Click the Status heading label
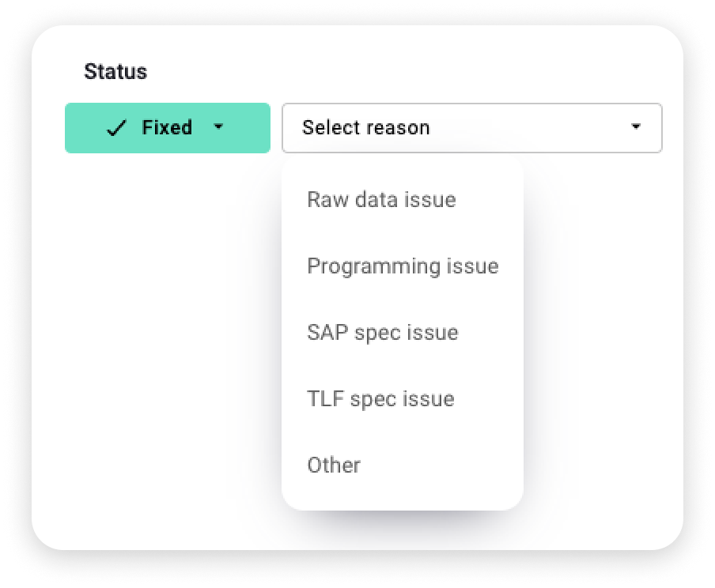 115,71
